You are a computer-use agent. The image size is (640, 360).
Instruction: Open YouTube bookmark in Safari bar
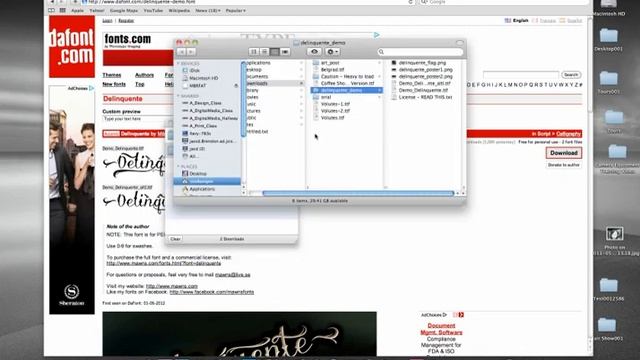point(153,11)
